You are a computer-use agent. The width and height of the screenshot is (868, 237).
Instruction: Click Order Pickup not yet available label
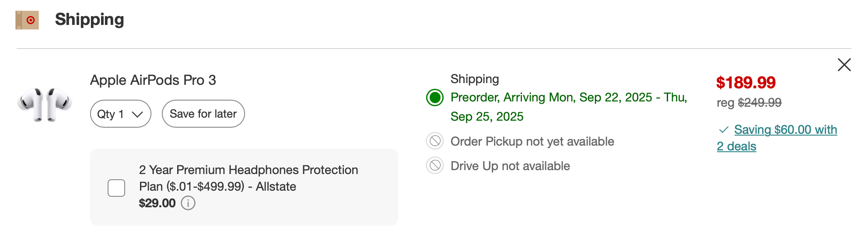(x=532, y=142)
